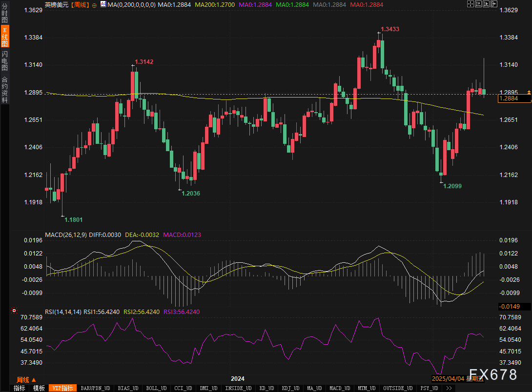This screenshot has height=392, width=532.
Task: Click the MA indicator chart icon
Action: click(103, 4)
